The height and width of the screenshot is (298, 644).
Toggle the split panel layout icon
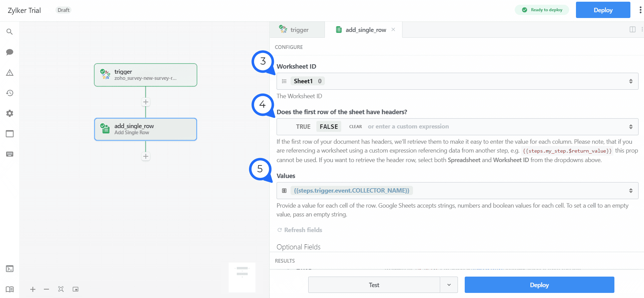point(632,30)
